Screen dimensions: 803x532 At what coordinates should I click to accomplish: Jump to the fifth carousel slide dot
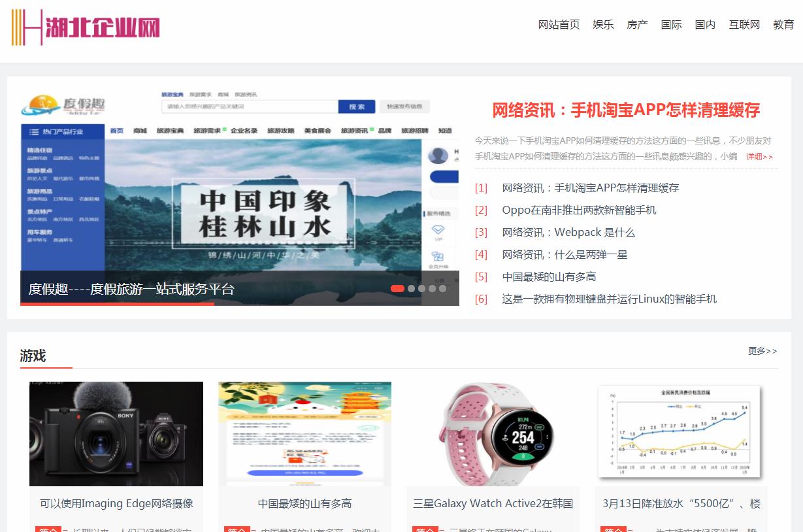pyautogui.click(x=442, y=288)
